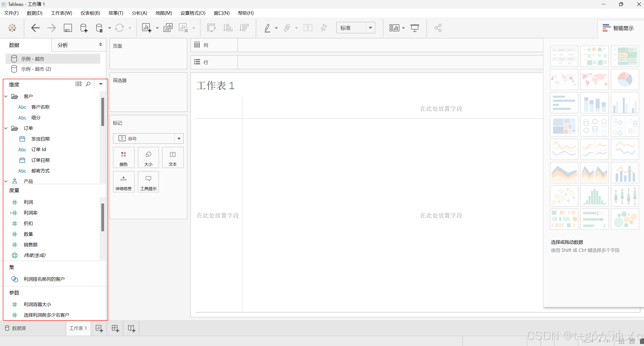Click the Save workbook icon

(68, 28)
